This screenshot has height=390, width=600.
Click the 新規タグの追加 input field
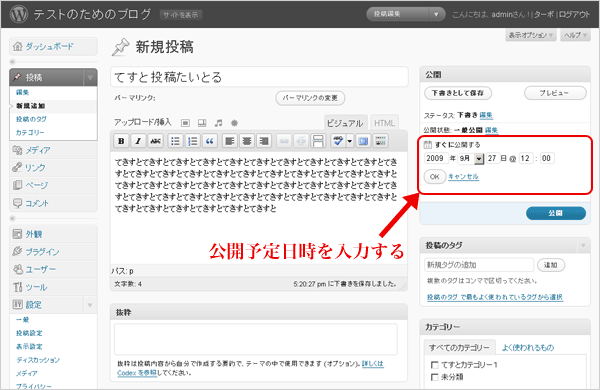(479, 265)
